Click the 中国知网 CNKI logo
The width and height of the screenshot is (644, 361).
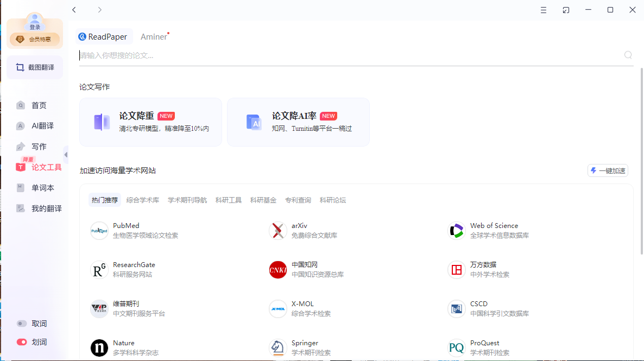(278, 270)
